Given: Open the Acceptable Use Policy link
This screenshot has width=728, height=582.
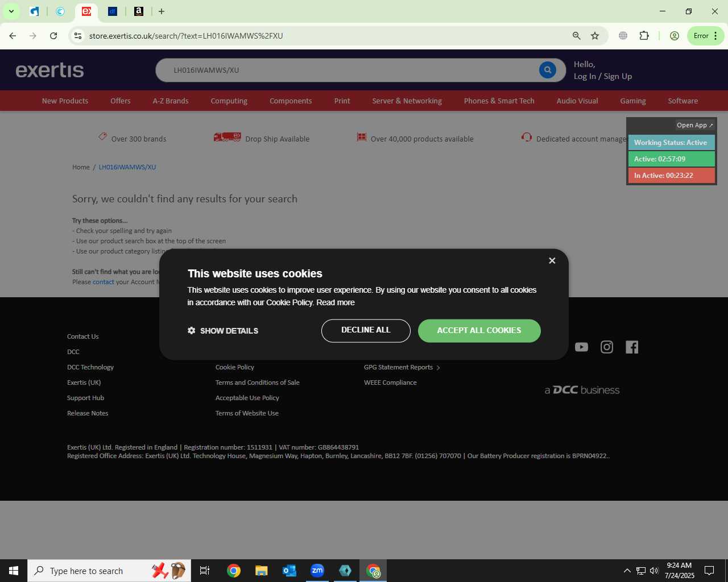Looking at the screenshot, I should point(247,398).
